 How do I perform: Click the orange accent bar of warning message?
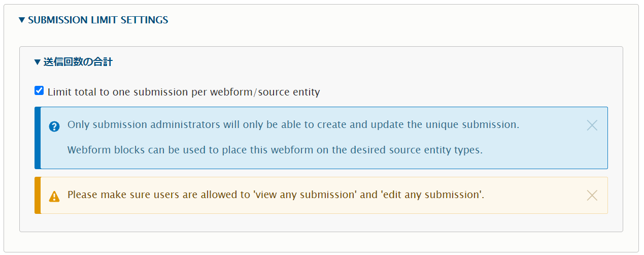pyautogui.click(x=38, y=195)
